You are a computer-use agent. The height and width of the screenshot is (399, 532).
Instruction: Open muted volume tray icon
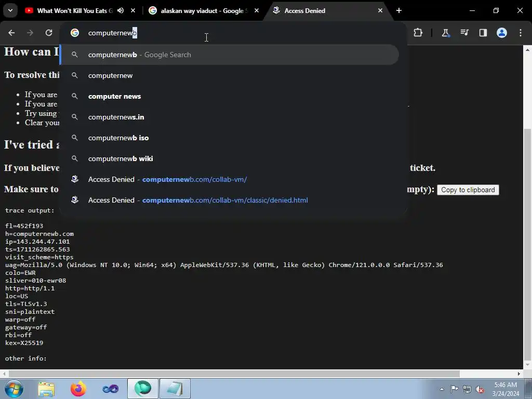[480, 389]
